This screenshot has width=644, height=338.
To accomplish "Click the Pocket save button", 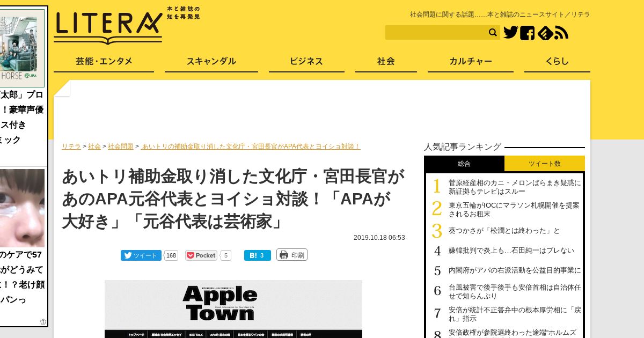I will tap(201, 255).
